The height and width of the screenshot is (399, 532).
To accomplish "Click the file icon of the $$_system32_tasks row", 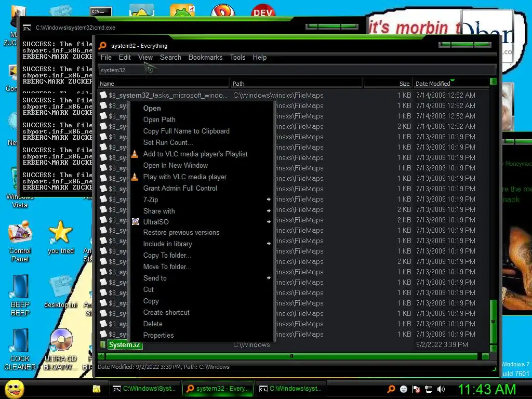I will click(103, 95).
